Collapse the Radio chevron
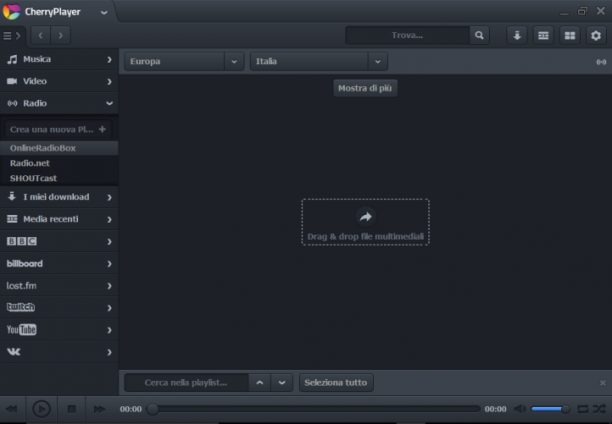The width and height of the screenshot is (612, 424). 109,103
